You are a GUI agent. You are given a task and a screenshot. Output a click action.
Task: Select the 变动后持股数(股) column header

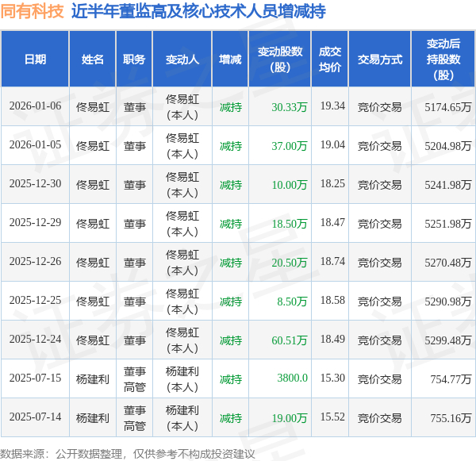[443, 59]
